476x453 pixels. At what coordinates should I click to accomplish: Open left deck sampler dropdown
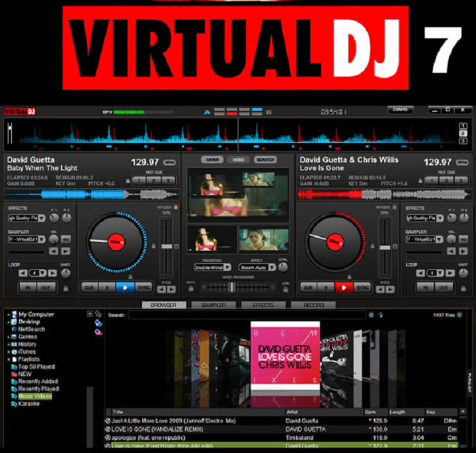(x=26, y=239)
